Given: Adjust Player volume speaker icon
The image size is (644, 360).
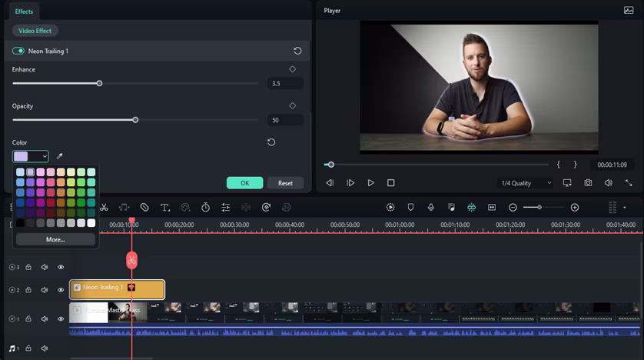Looking at the screenshot, I should point(609,183).
